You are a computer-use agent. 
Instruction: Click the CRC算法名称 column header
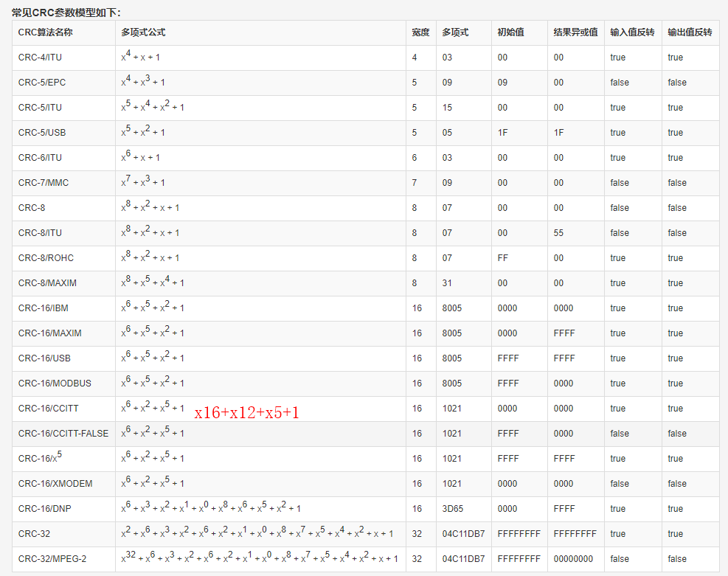coord(44,33)
